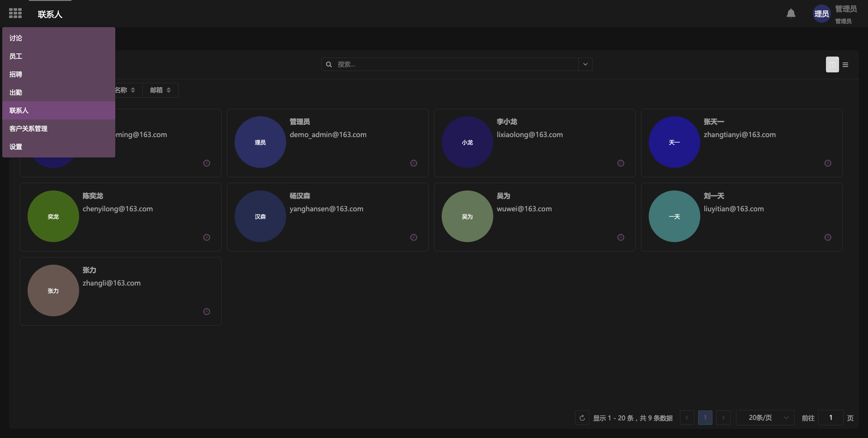
Task: Open the 管理员 user account menu
Action: [x=835, y=14]
